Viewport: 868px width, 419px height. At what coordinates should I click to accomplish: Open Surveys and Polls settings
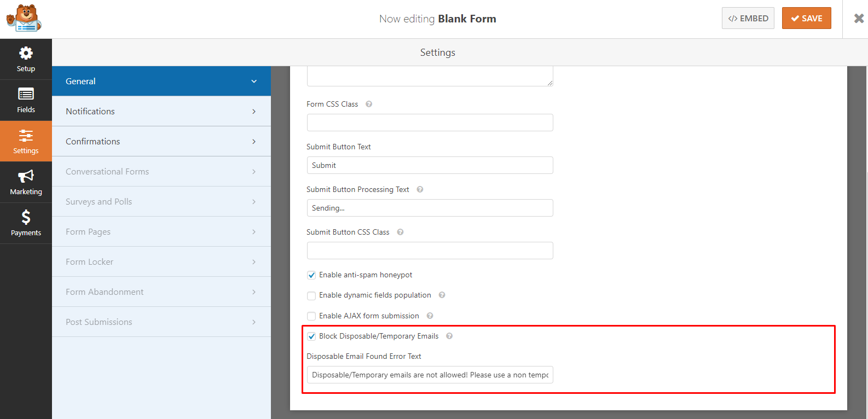tap(161, 201)
